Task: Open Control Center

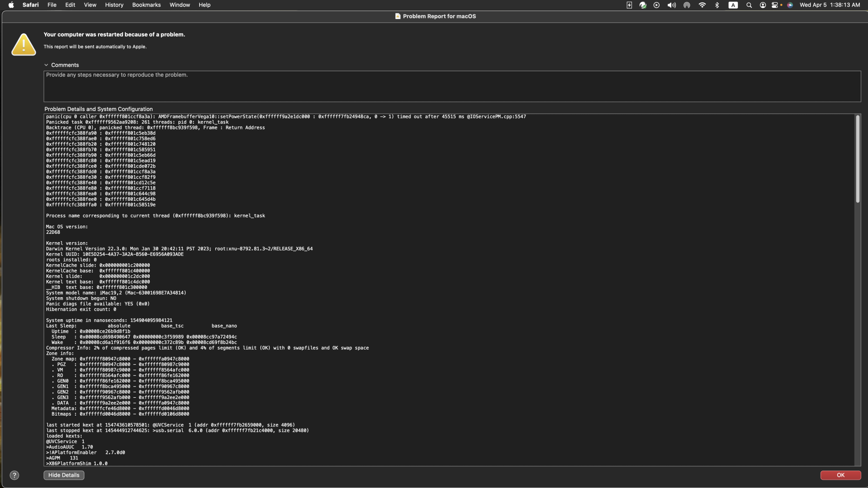Action: (775, 5)
